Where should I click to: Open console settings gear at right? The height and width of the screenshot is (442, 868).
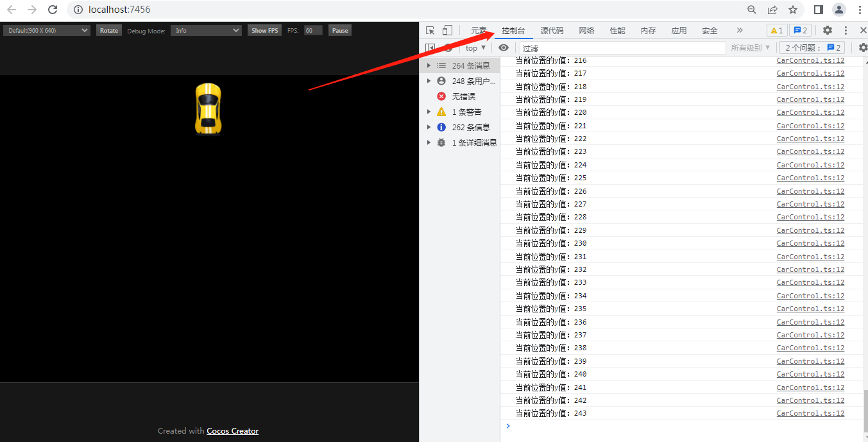tap(863, 47)
